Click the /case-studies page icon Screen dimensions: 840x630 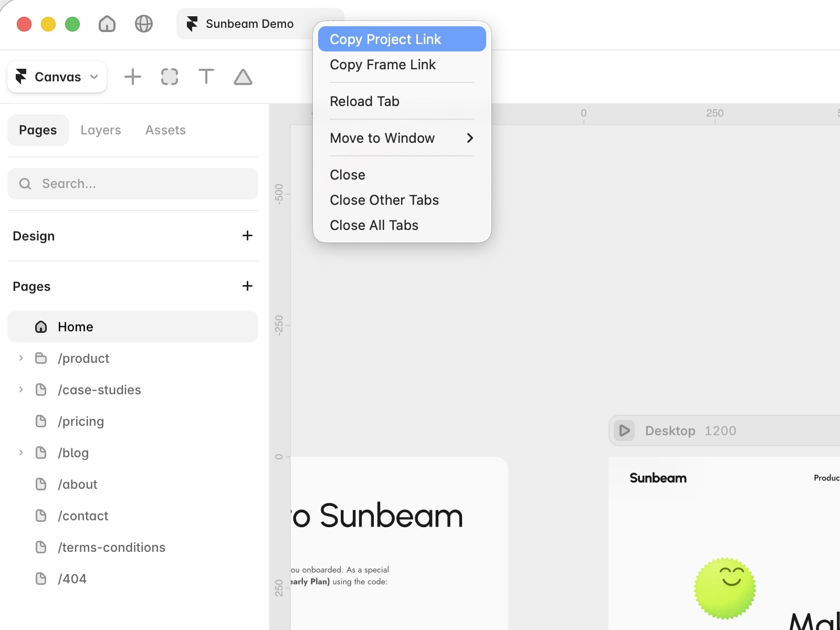(x=41, y=390)
